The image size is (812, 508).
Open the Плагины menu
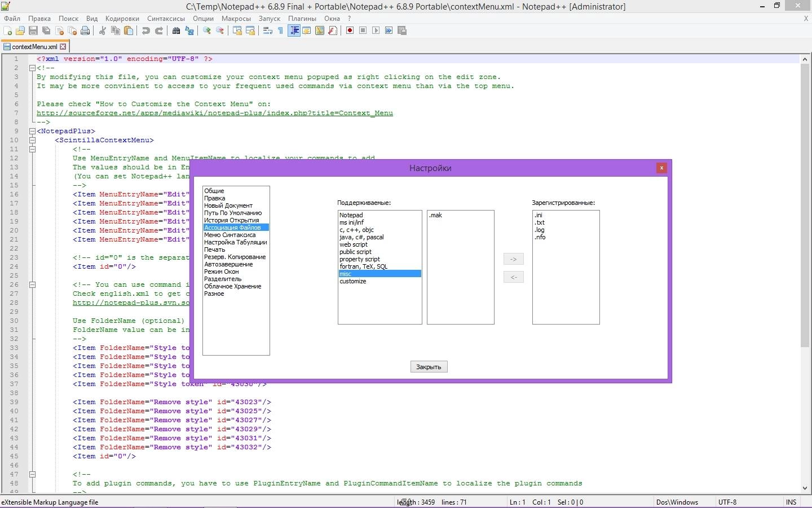click(302, 18)
